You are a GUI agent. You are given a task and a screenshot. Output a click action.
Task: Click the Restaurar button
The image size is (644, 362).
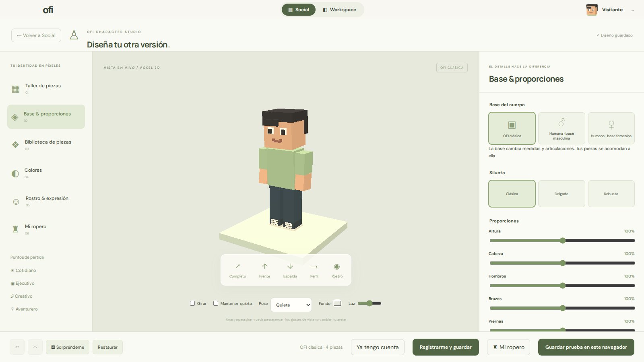[107, 347]
